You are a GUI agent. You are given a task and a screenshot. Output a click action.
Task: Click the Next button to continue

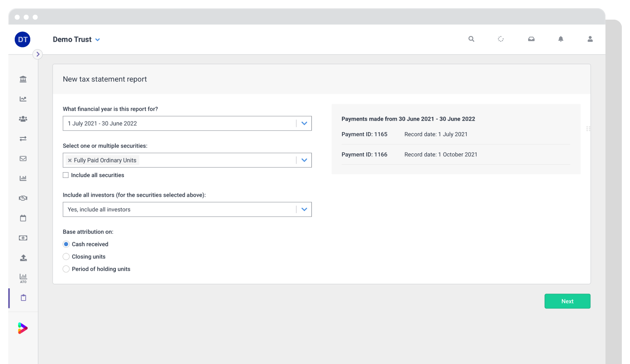(567, 301)
